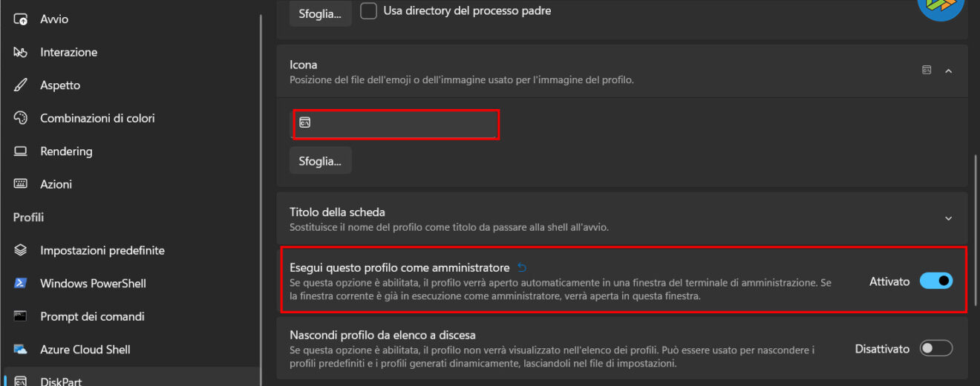Click the Combinazioni di colori palette icon

(x=21, y=118)
